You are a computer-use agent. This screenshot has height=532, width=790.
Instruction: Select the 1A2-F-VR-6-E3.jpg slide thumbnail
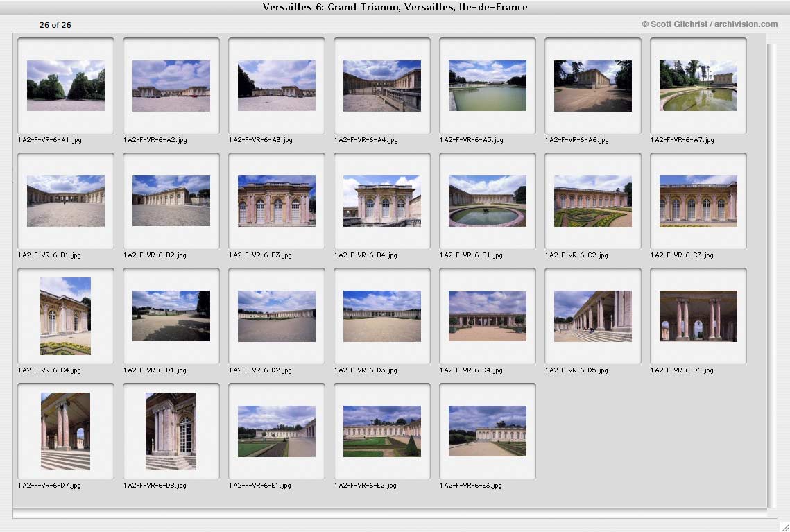click(487, 431)
